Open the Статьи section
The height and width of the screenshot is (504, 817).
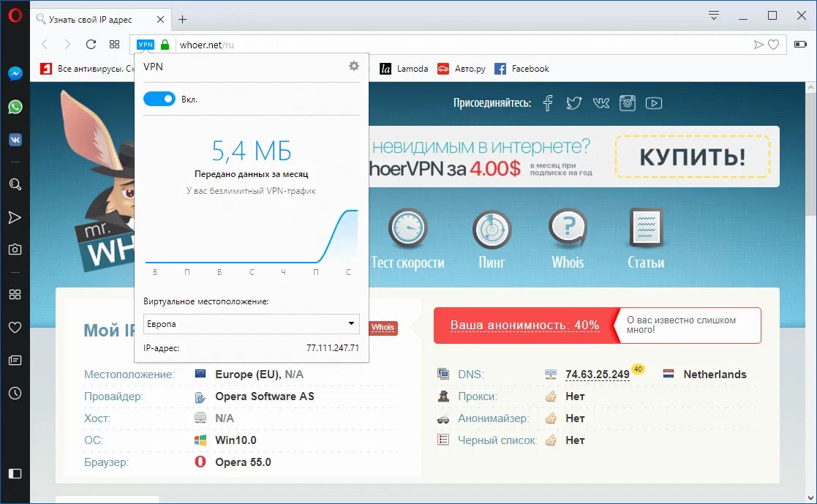(x=646, y=238)
